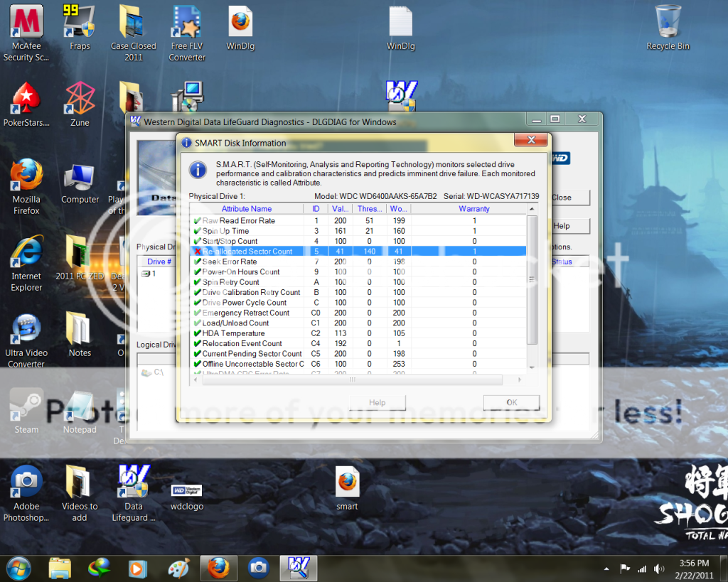Open Windows Media Player from taskbar
The image size is (728, 582).
[137, 568]
